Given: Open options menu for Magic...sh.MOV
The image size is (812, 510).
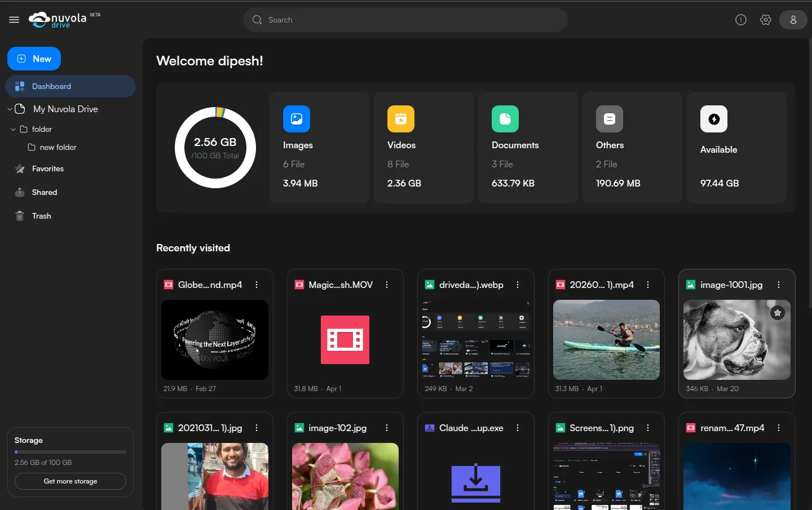Looking at the screenshot, I should click(x=387, y=285).
